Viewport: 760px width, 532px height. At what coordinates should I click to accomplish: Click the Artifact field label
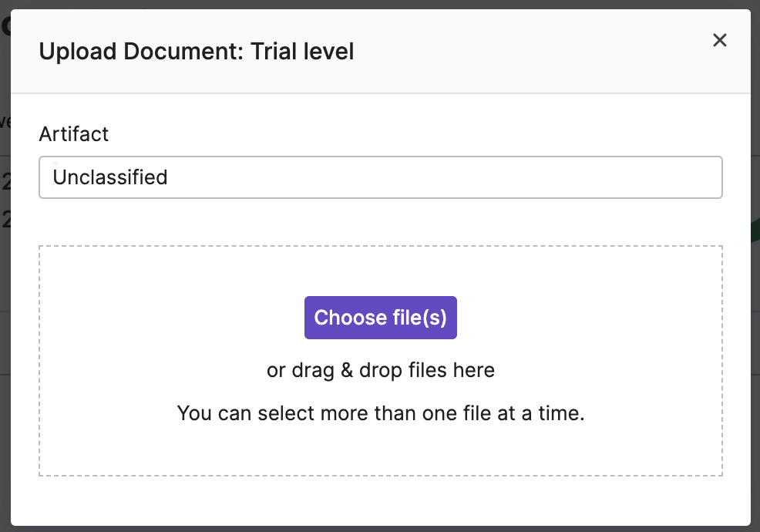point(74,134)
